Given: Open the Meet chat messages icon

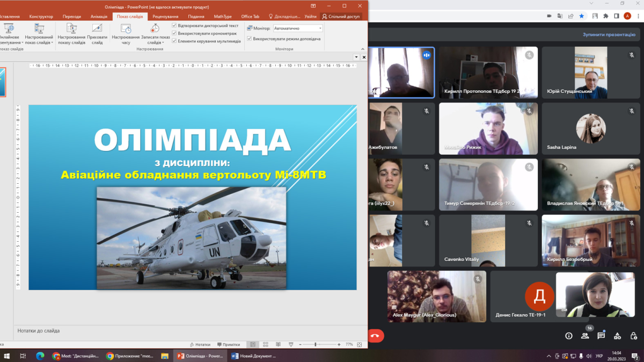Looking at the screenshot, I should (x=601, y=336).
